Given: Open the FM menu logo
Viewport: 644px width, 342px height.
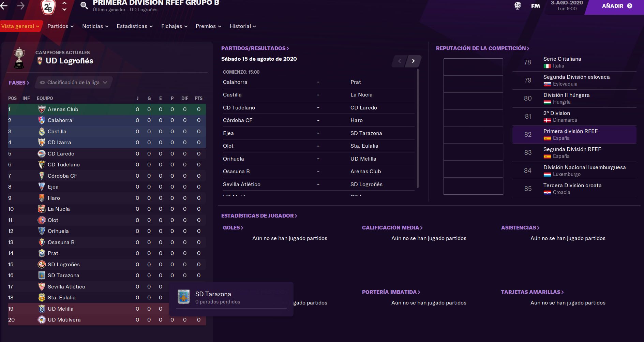Looking at the screenshot, I should (536, 6).
